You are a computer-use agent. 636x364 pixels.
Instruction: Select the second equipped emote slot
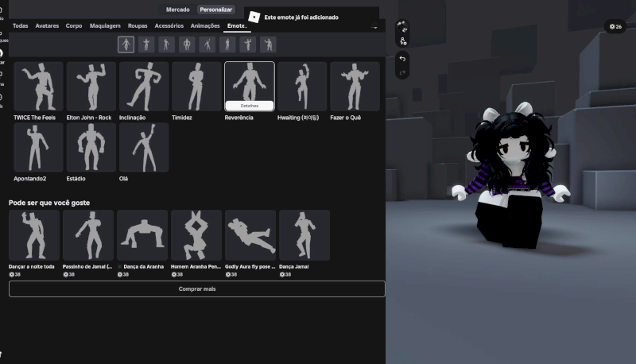pyautogui.click(x=146, y=45)
